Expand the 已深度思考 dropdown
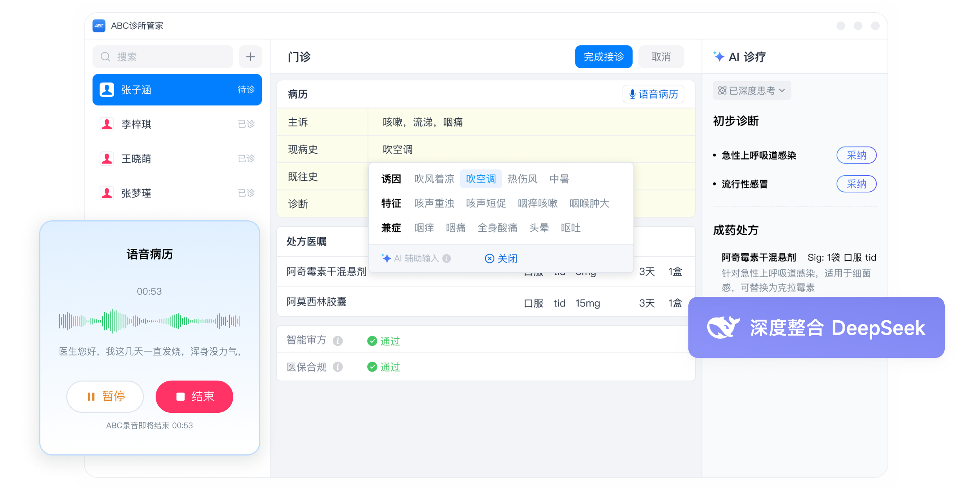The image size is (980, 490). [x=751, y=91]
